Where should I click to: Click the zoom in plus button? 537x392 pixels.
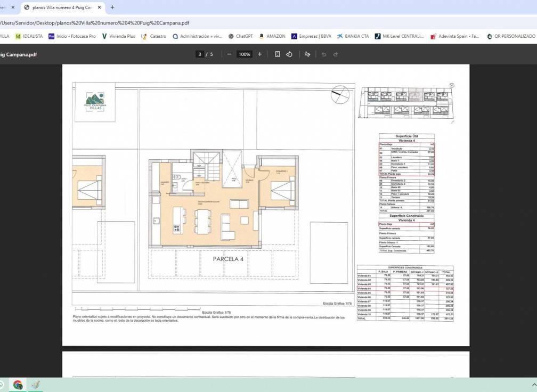(x=260, y=54)
